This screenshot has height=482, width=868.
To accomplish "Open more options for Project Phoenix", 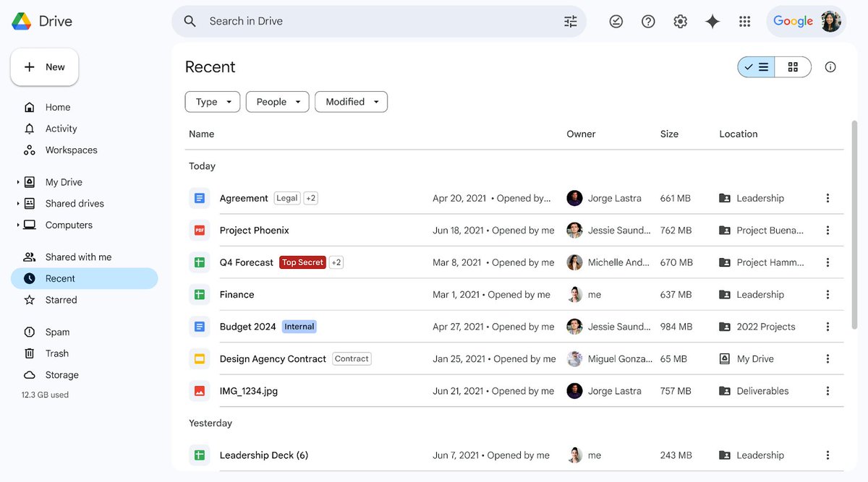I will 827,230.
